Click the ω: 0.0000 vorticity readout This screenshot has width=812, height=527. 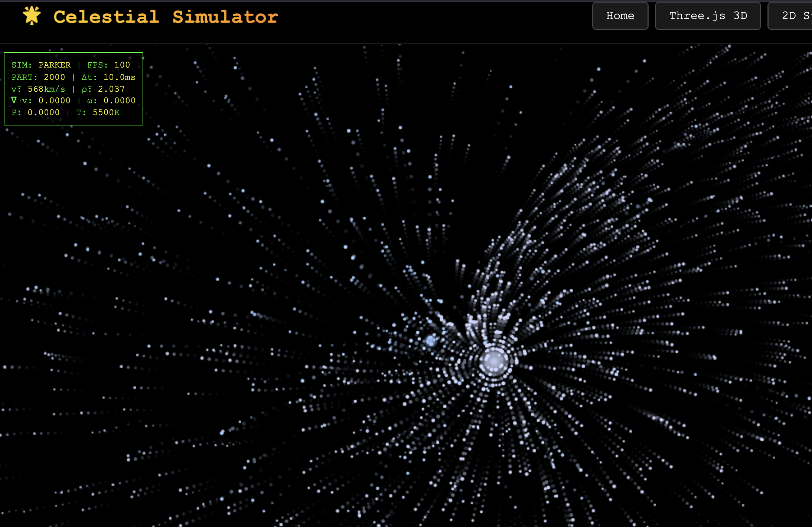point(111,101)
